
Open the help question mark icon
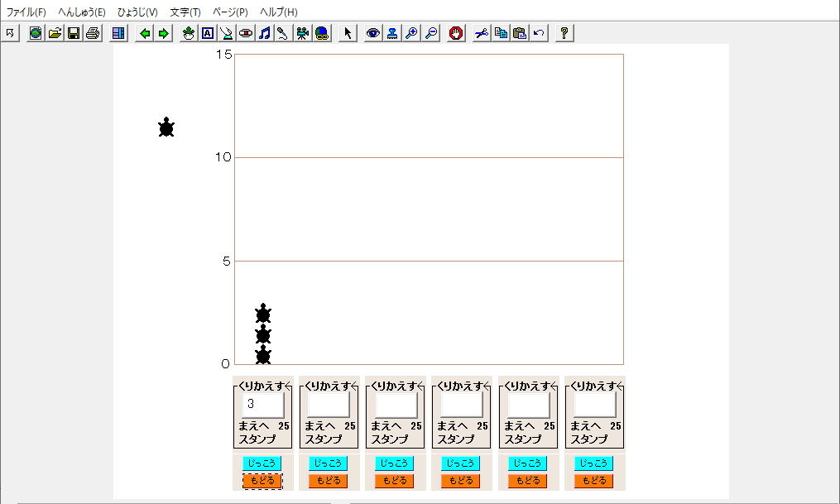pyautogui.click(x=564, y=33)
